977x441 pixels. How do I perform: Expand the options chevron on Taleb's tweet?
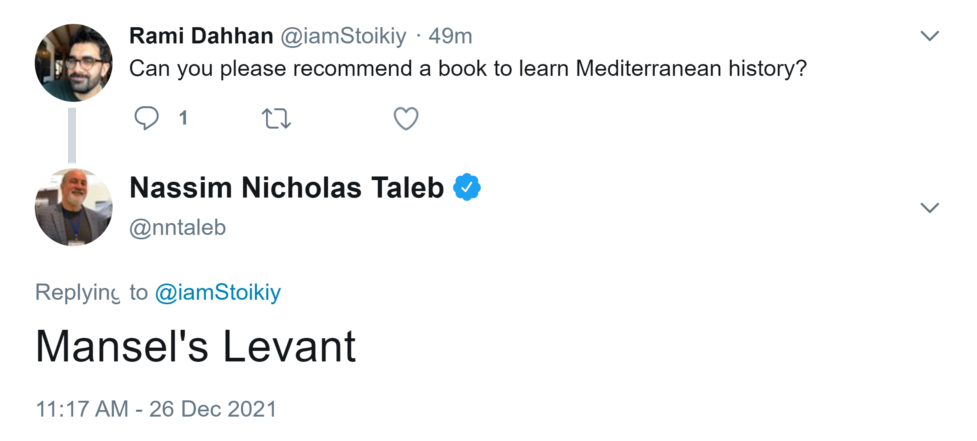[x=929, y=208]
